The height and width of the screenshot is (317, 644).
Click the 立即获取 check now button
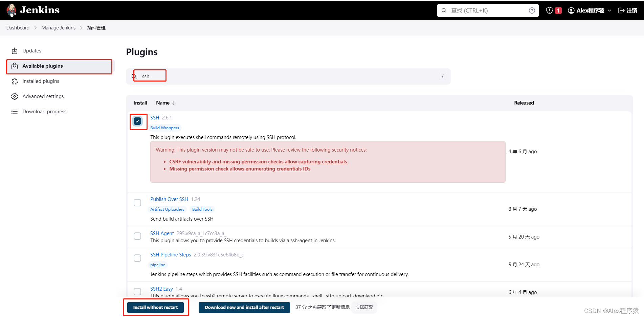(x=364, y=307)
